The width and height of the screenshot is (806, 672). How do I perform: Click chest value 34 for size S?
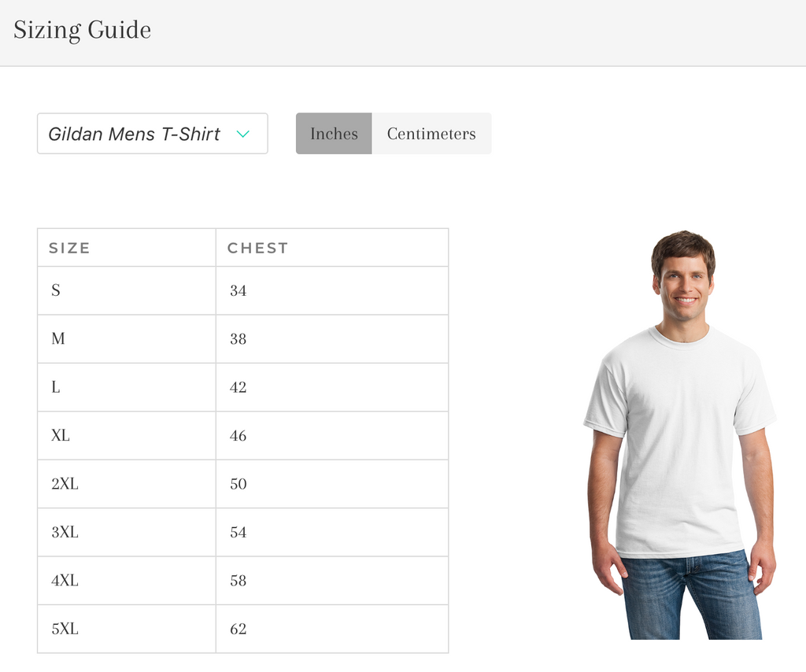238,291
